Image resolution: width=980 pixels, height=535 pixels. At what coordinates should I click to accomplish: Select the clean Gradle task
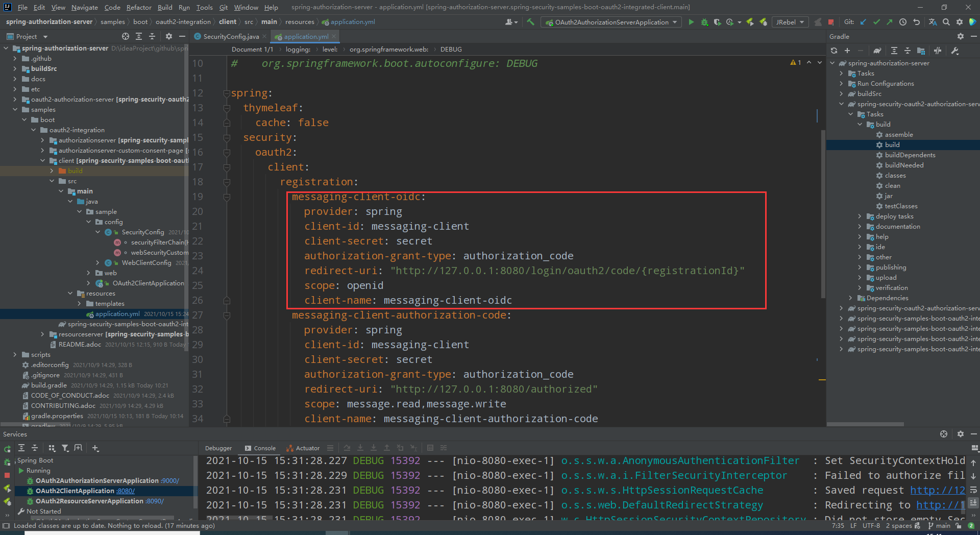892,186
